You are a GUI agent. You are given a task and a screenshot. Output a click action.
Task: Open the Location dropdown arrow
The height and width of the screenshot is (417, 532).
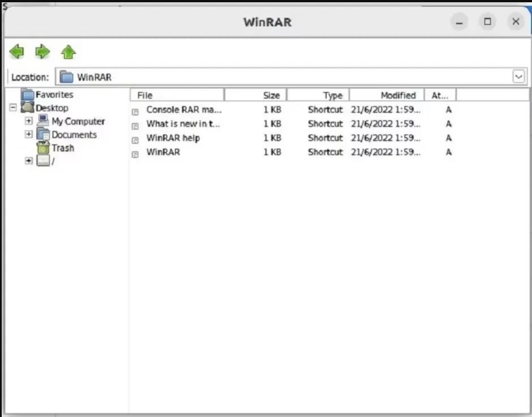click(518, 77)
